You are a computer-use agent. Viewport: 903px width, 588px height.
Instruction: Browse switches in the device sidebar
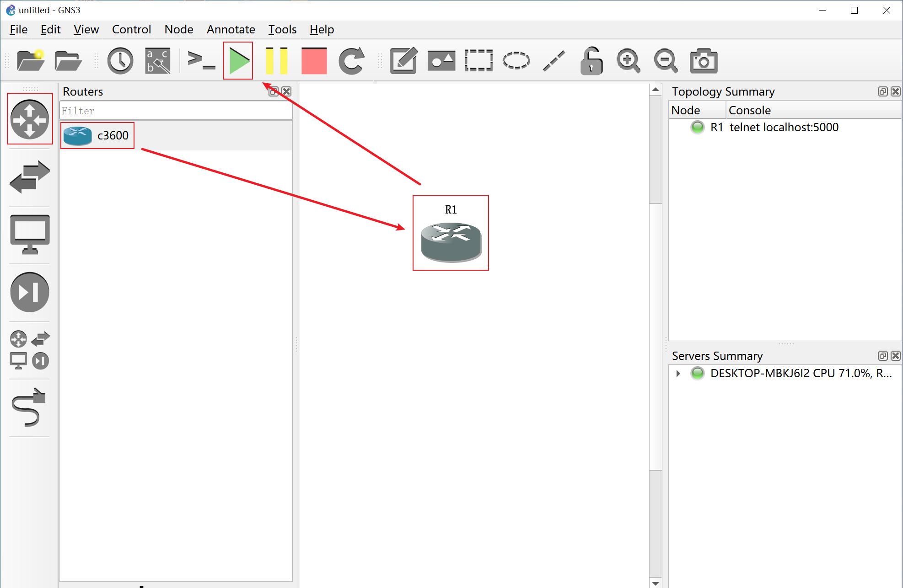30,177
